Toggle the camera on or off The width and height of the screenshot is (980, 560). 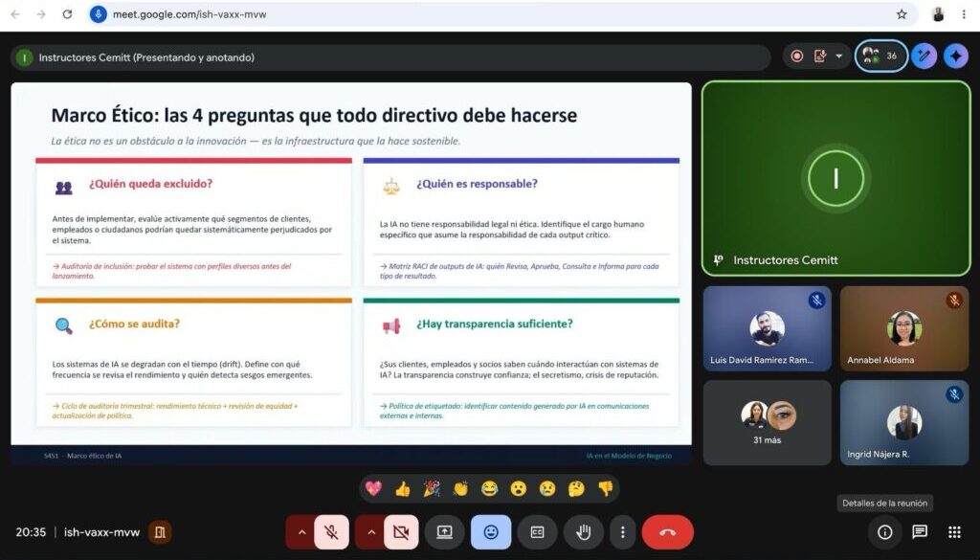click(x=401, y=532)
